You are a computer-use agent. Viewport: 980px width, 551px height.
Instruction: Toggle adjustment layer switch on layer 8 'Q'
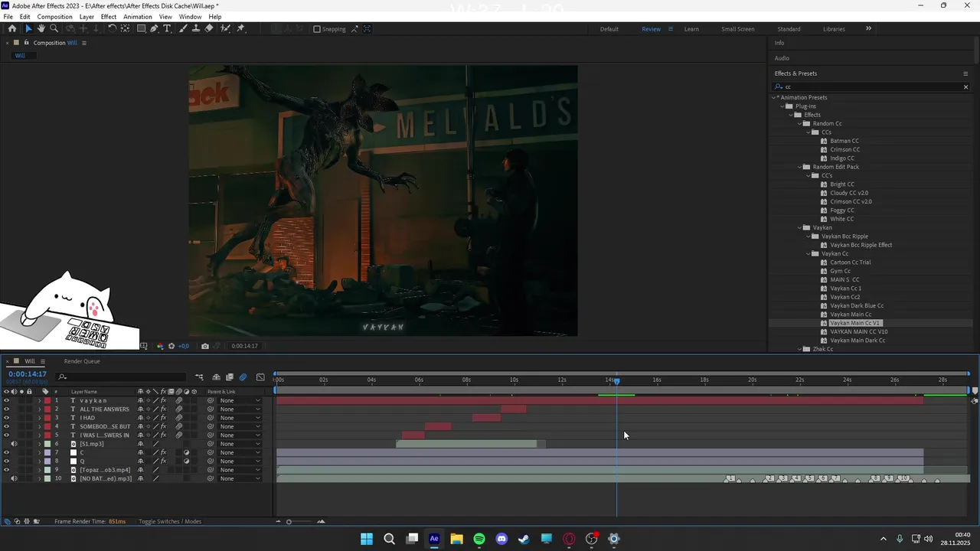coord(186,461)
